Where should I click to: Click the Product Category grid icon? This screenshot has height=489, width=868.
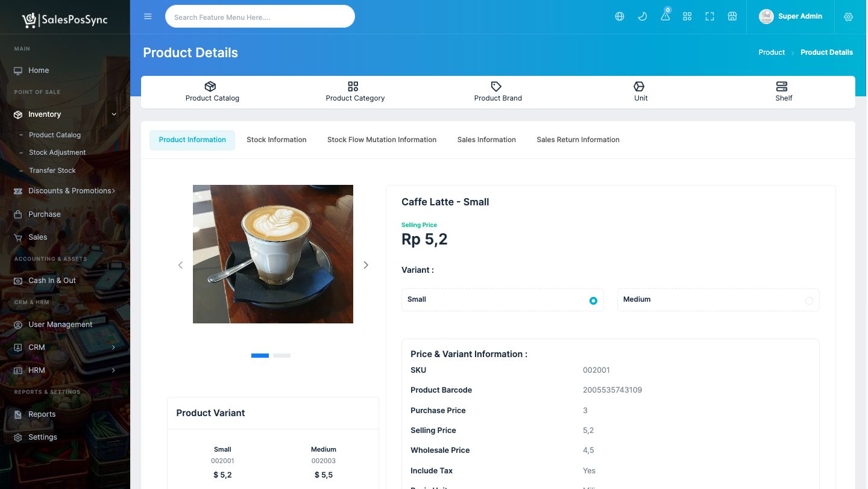tap(353, 87)
